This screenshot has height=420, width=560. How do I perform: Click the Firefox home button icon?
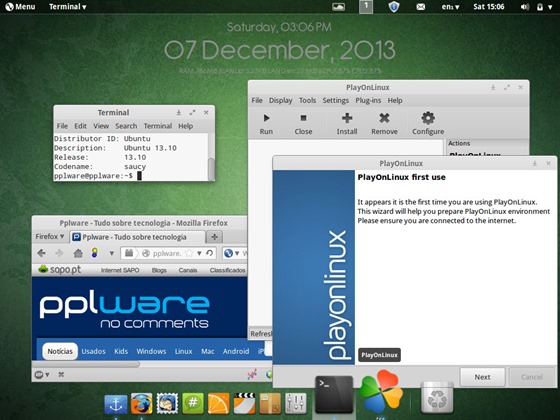pos(78,253)
